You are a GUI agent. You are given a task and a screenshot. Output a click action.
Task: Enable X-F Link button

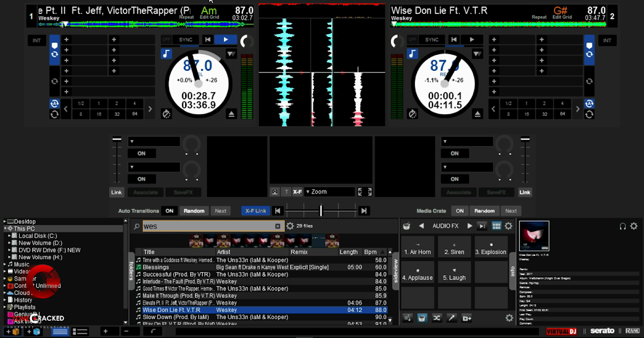pos(256,211)
